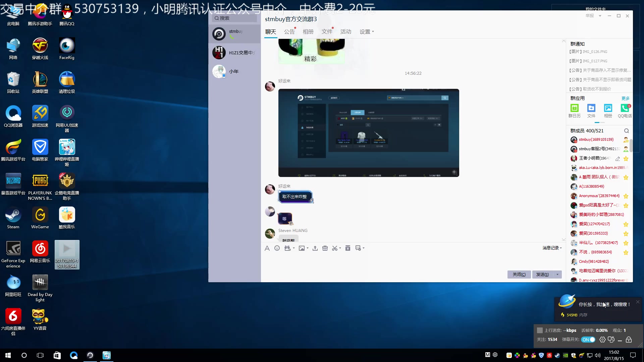The width and height of the screenshot is (644, 362).
Task: Click the volume icon in system tray
Action: (x=598, y=355)
